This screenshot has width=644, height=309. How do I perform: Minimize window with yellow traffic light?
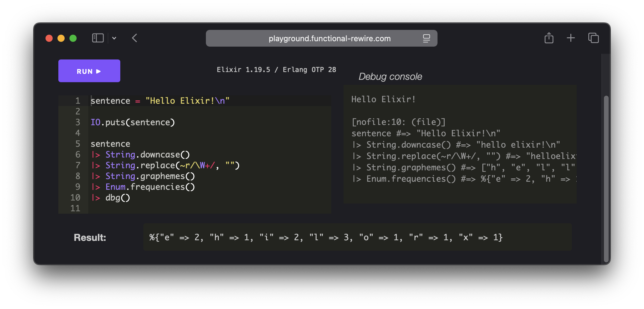(x=61, y=38)
